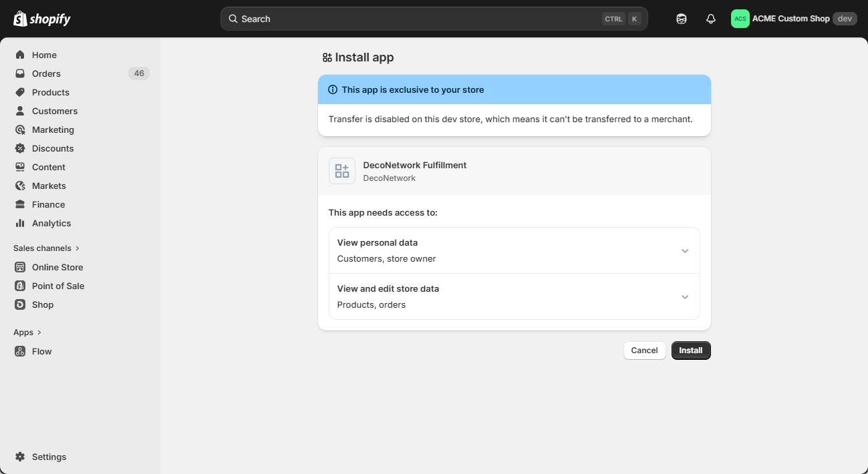868x474 pixels.
Task: Open the ACME Custom Shop store menu
Action: 794,19
